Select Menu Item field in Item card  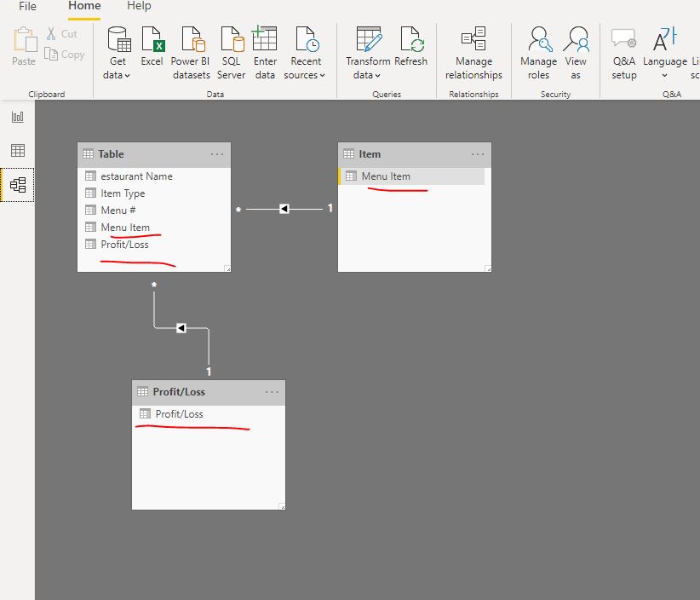click(412, 176)
